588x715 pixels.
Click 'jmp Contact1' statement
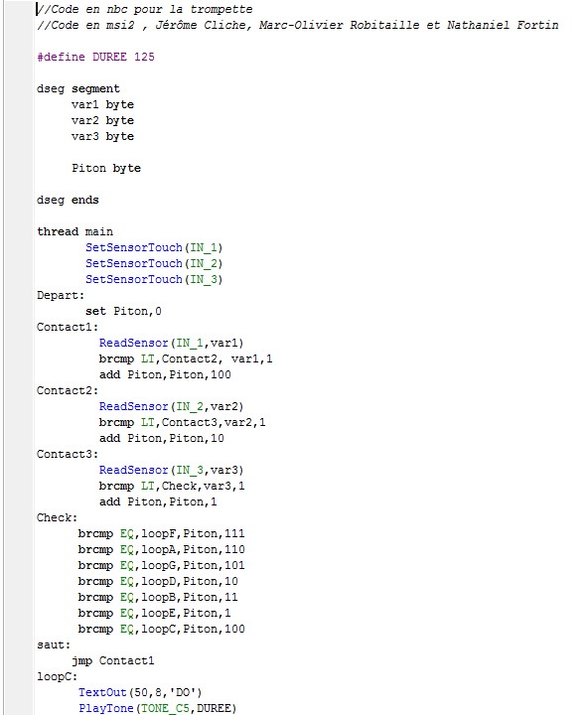click(113, 660)
